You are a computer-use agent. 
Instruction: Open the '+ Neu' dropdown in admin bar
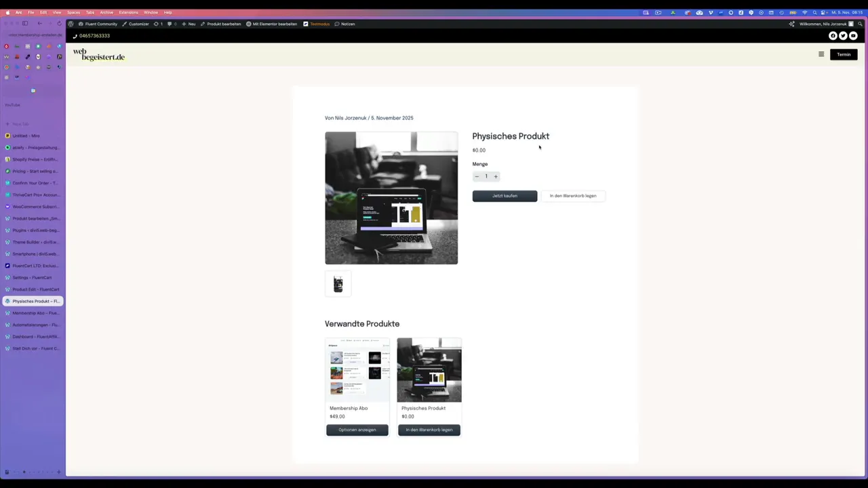188,24
